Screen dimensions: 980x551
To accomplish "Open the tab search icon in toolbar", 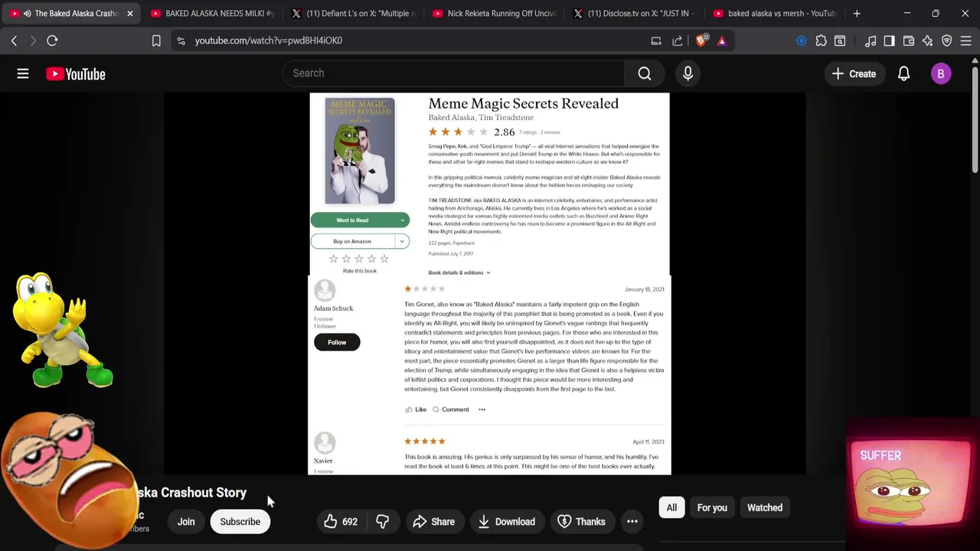I will (840, 41).
